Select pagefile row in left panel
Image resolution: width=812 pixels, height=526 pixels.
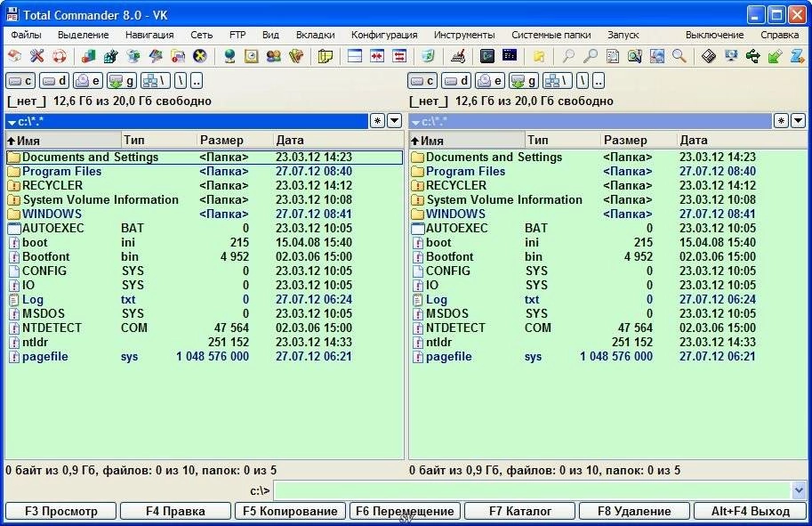point(205,356)
